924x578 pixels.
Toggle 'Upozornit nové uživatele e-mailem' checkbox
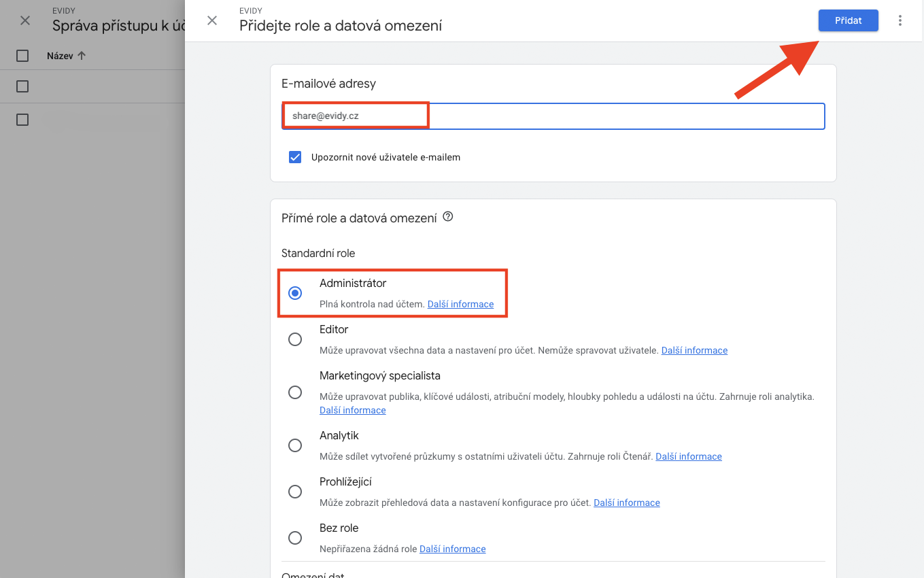click(x=295, y=157)
